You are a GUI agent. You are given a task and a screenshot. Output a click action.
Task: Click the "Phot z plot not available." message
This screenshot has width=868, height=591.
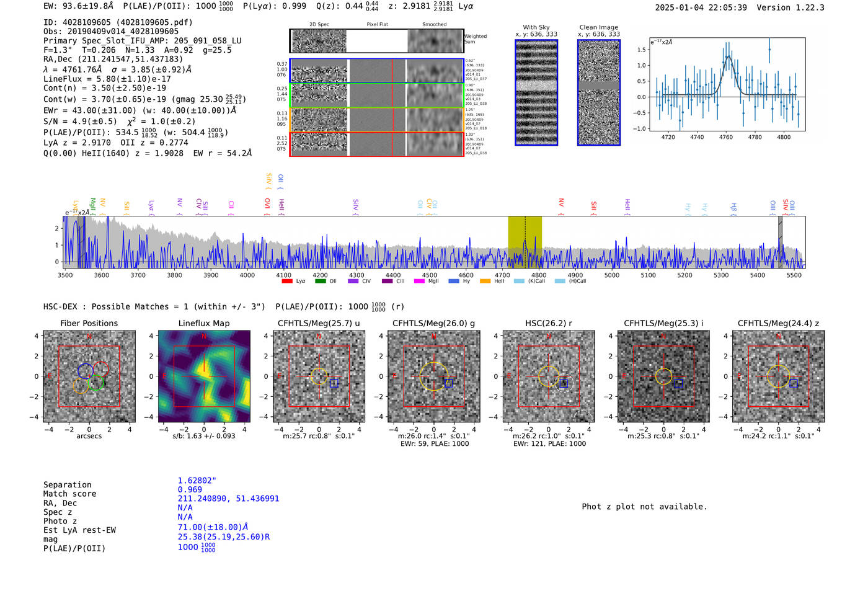644,507
